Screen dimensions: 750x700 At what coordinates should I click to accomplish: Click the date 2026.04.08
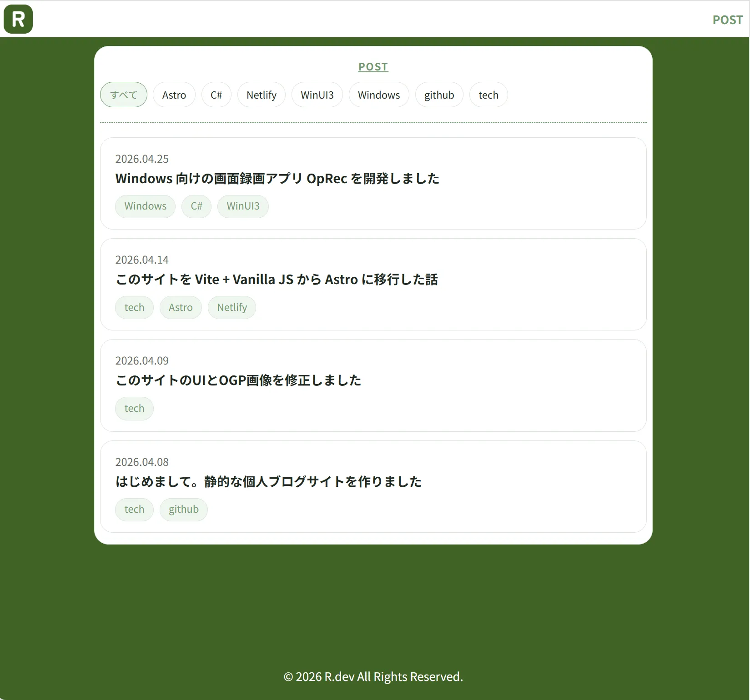click(142, 462)
